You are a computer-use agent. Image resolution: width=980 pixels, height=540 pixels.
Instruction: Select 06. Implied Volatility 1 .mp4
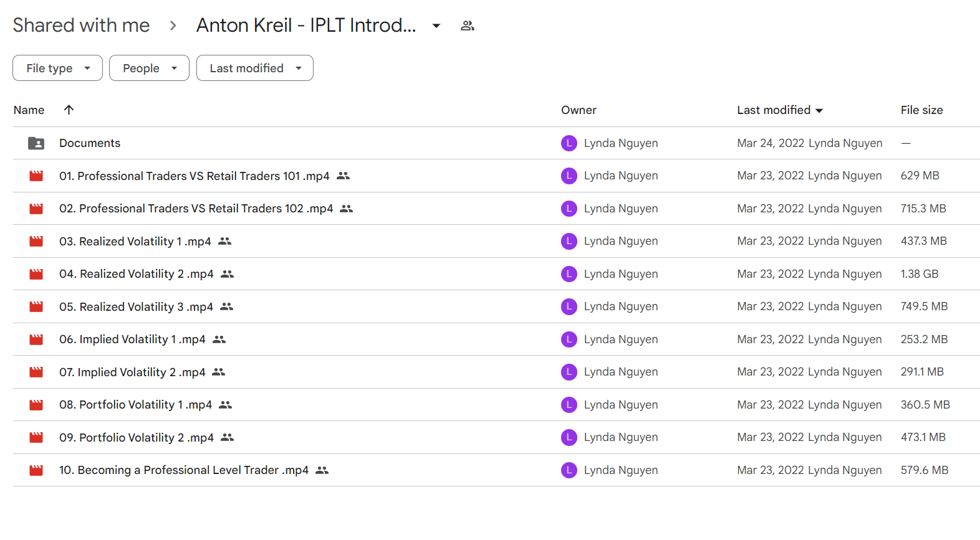click(132, 339)
